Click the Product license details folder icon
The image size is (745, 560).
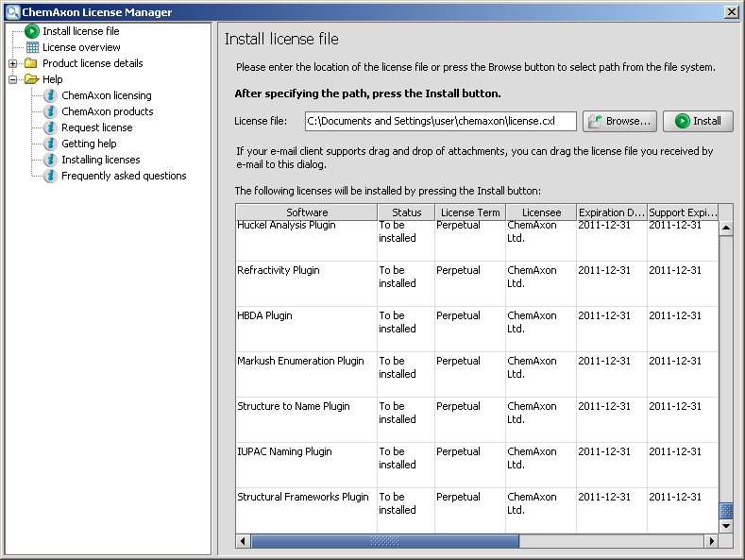click(31, 63)
